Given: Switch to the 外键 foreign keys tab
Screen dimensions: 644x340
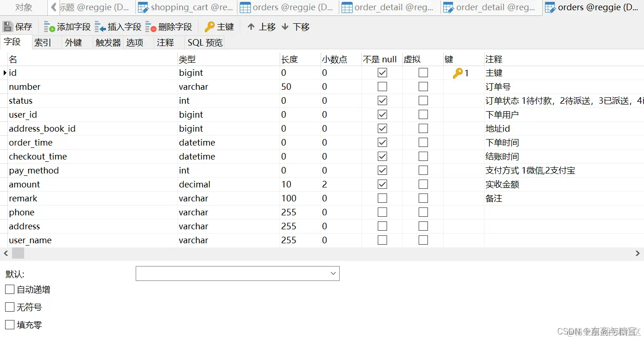Looking at the screenshot, I should point(74,42).
